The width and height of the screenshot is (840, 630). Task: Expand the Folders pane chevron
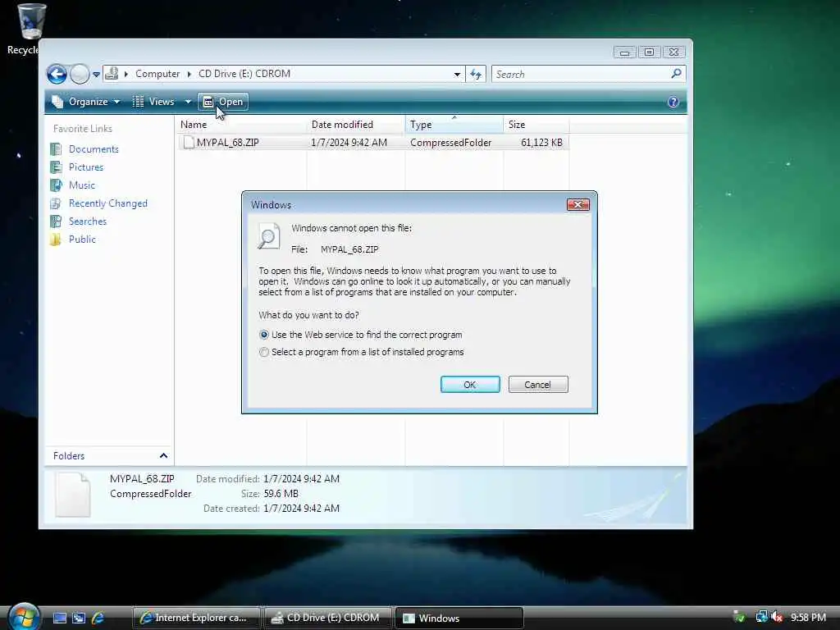pyautogui.click(x=163, y=456)
